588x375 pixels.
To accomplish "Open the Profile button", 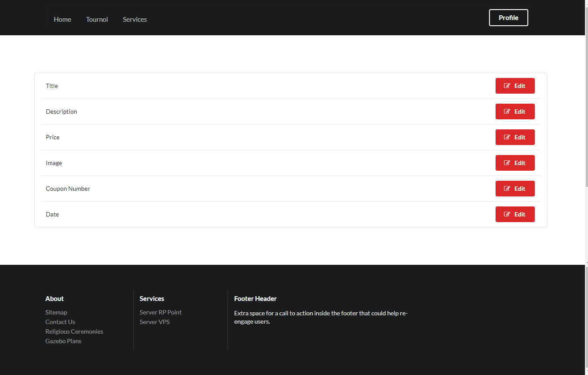I will tap(509, 18).
